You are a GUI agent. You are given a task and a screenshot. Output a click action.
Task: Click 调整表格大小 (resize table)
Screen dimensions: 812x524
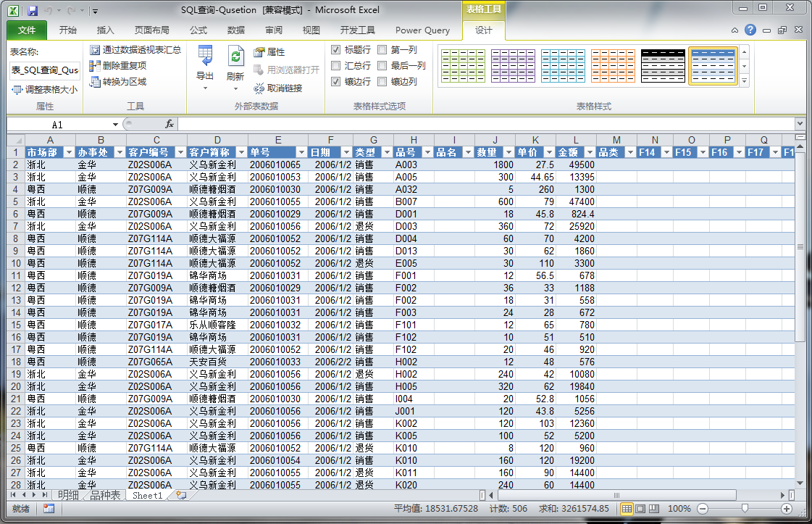[45, 90]
